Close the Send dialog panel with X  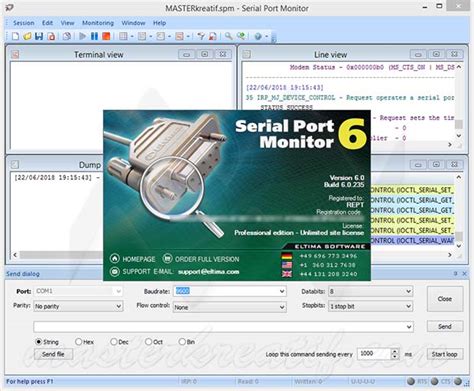(465, 274)
